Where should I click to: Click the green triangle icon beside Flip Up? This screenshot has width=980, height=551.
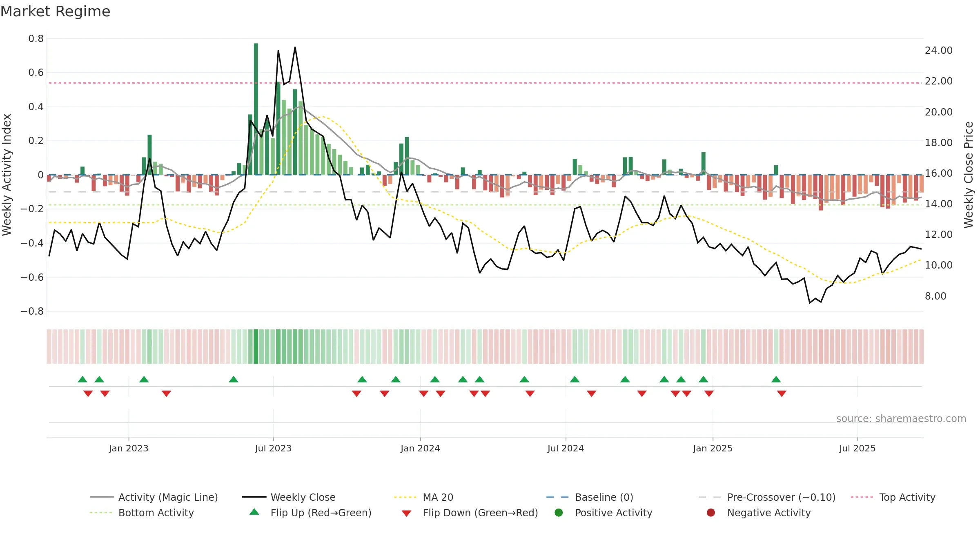(x=254, y=512)
